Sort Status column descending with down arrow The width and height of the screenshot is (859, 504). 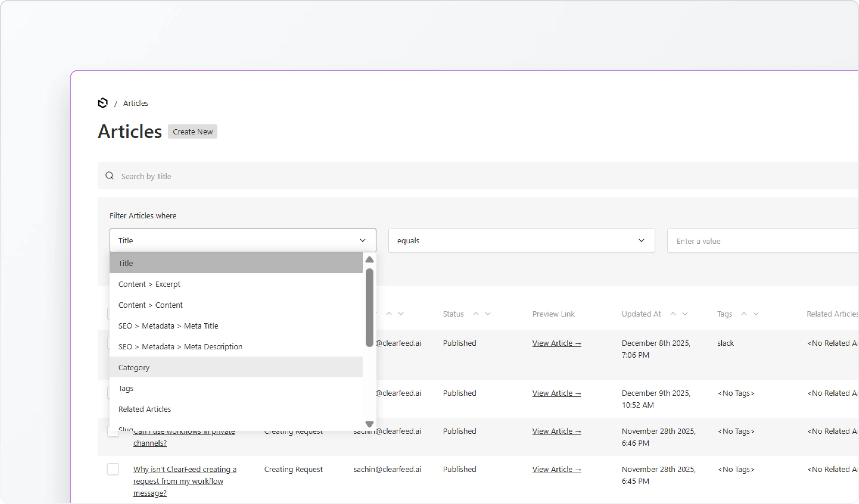click(488, 314)
